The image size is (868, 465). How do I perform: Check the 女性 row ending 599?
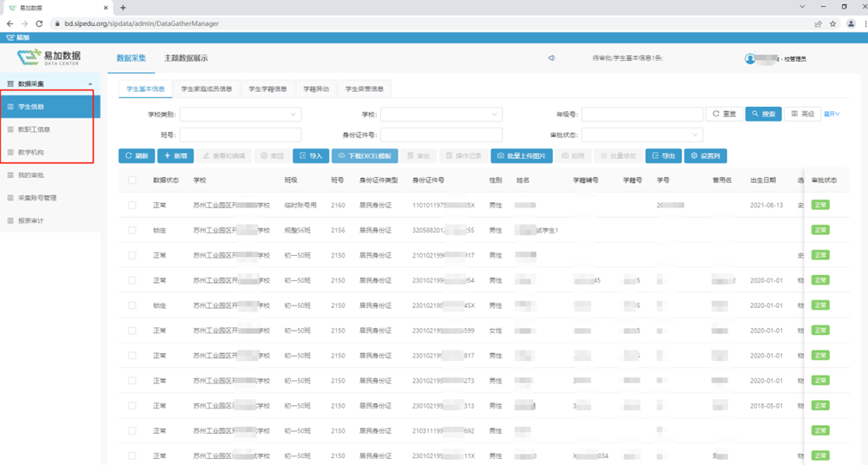tap(132, 331)
